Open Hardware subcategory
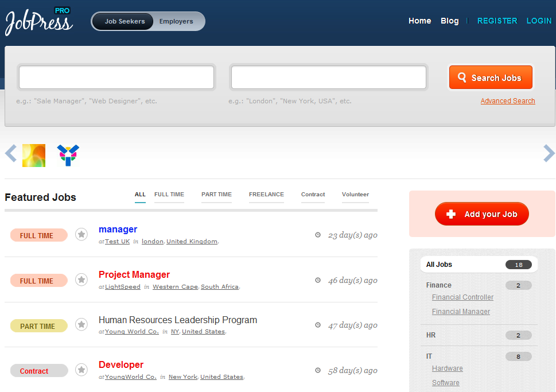The width and height of the screenshot is (556, 392). pos(447,368)
